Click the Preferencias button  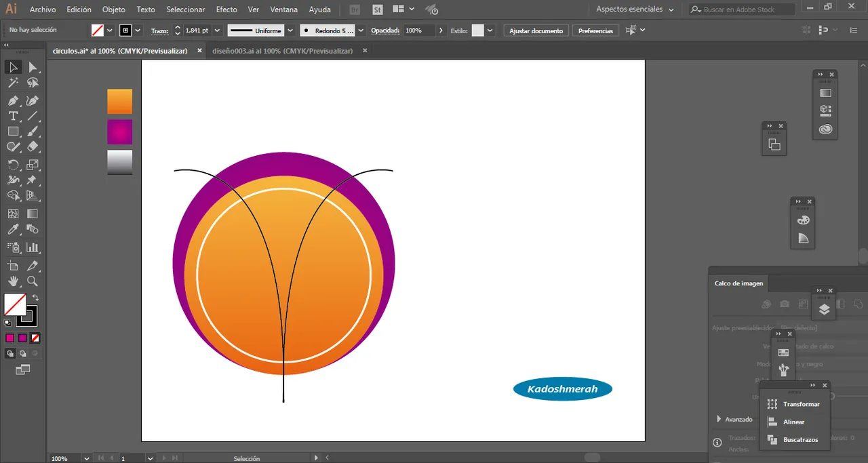click(595, 31)
